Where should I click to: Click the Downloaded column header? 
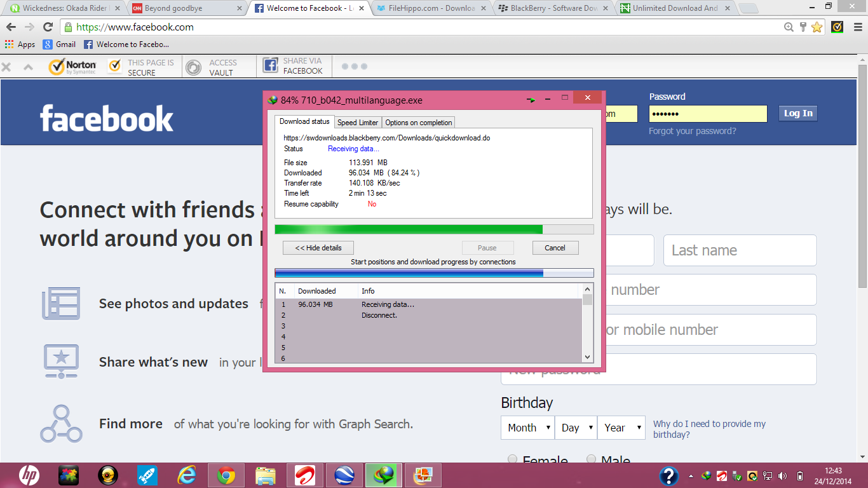327,291
